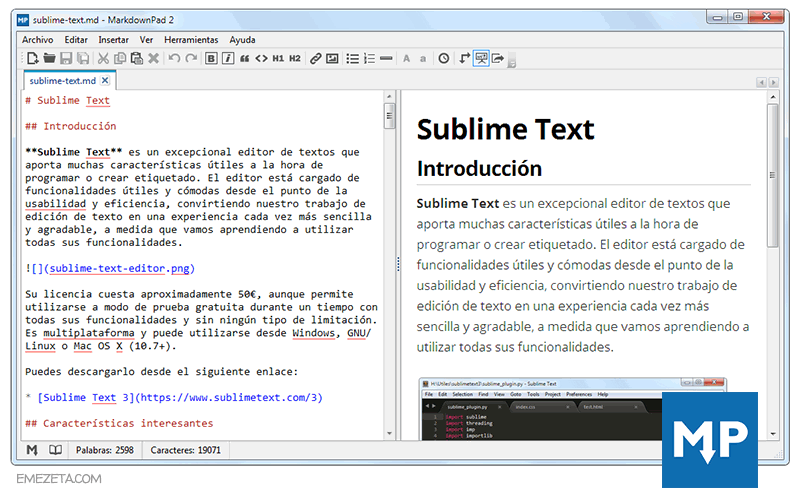Select the sublime-text.md document tab
Viewport: 800px width, 500px height.
click(62, 81)
